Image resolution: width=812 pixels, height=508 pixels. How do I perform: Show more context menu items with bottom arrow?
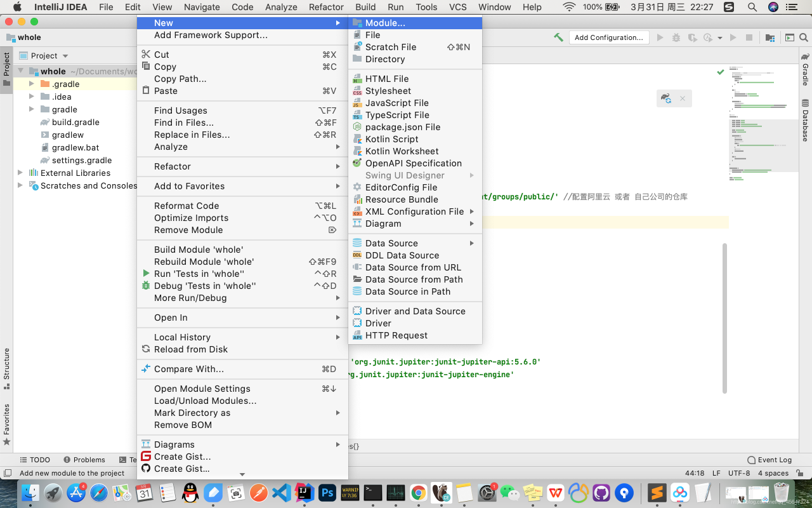pyautogui.click(x=242, y=475)
